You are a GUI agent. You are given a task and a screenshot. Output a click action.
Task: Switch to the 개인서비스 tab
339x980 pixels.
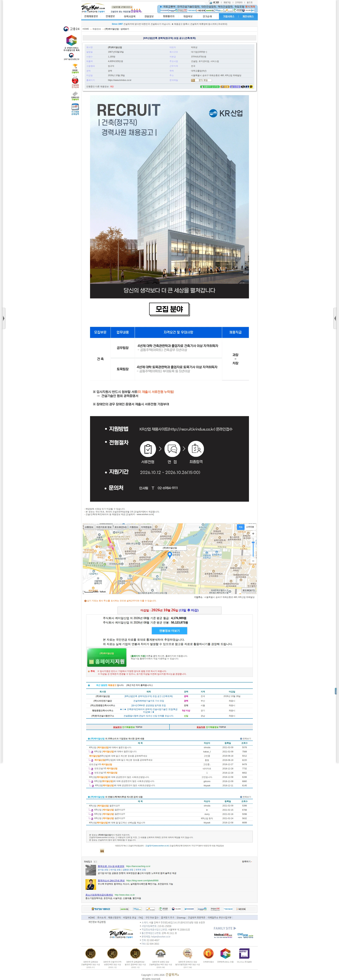click(x=248, y=16)
